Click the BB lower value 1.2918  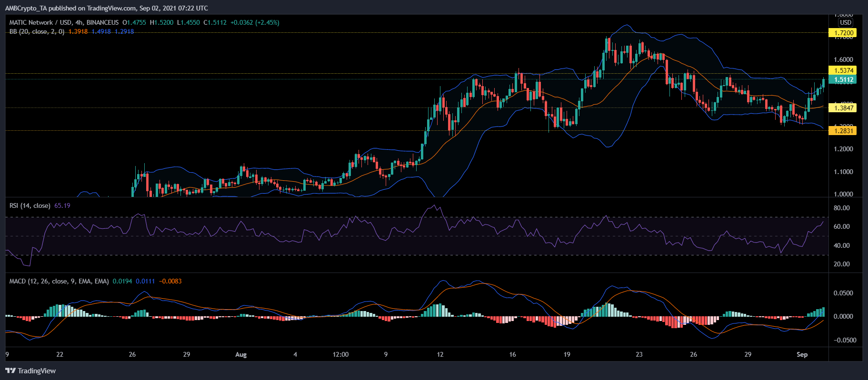click(124, 31)
